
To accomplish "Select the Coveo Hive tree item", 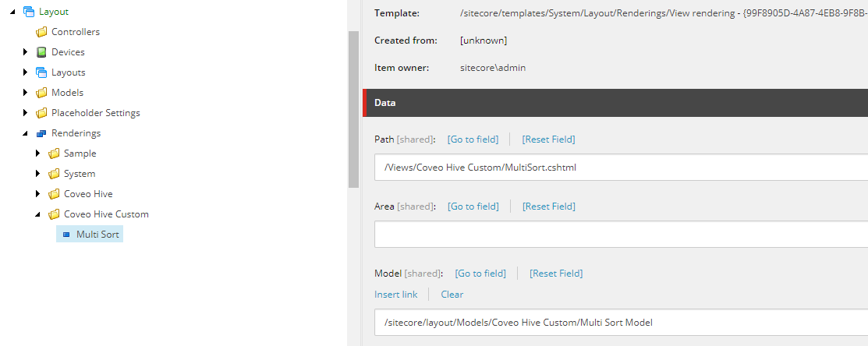I will 88,194.
